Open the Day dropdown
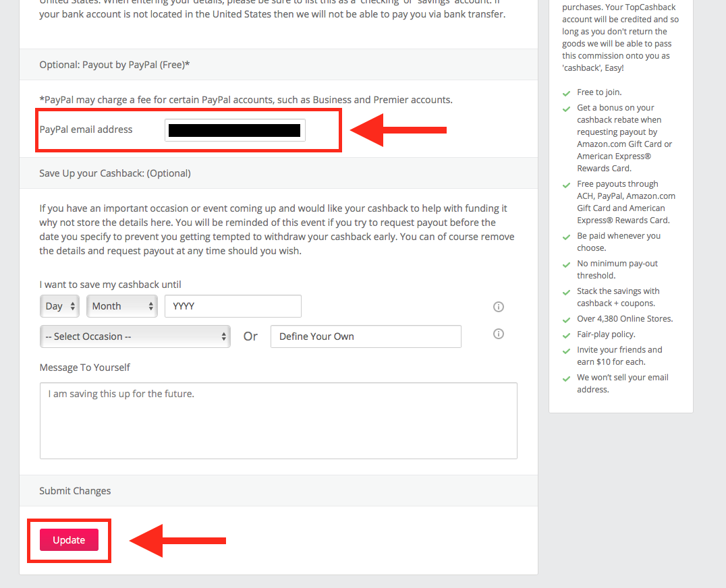The height and width of the screenshot is (588, 726). 59,306
